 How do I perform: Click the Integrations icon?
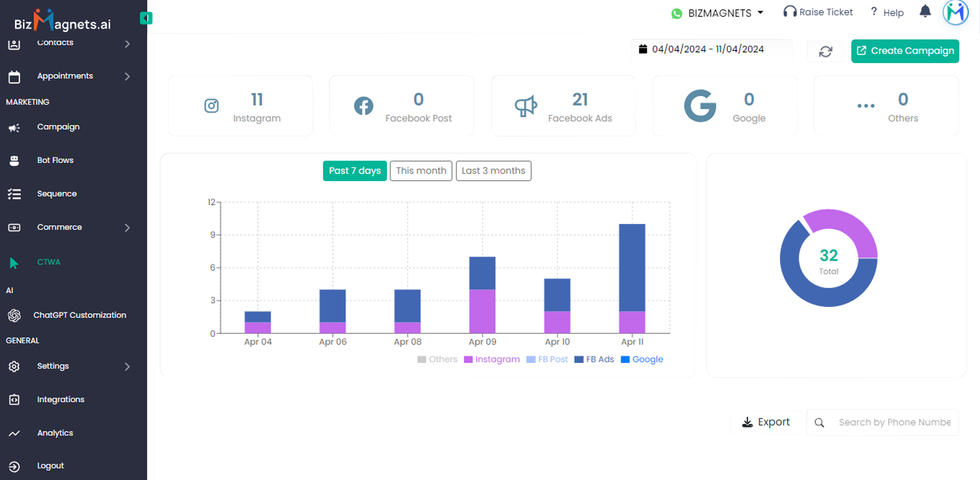click(14, 400)
